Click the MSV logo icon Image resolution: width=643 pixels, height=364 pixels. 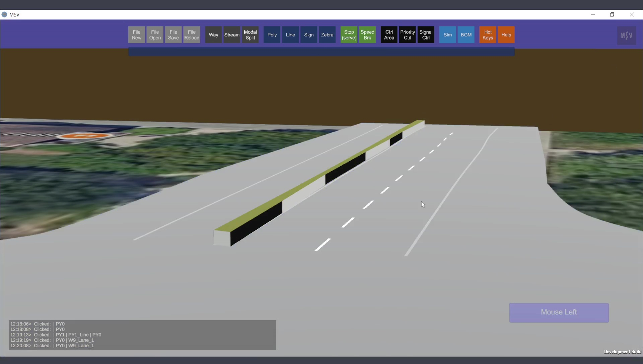(626, 35)
